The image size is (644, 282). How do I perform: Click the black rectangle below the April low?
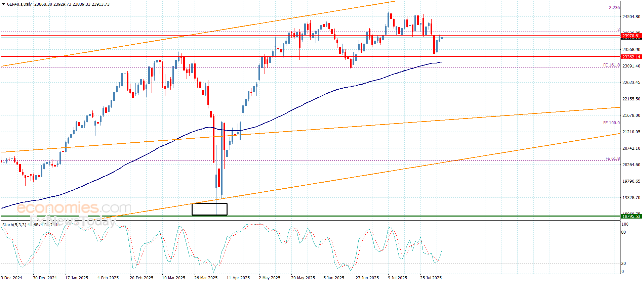pos(209,209)
